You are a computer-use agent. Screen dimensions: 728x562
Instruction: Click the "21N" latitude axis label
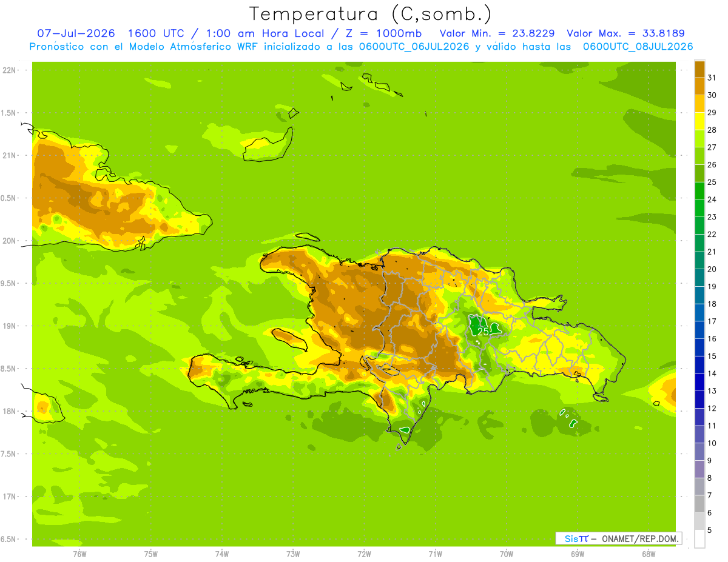(x=10, y=155)
